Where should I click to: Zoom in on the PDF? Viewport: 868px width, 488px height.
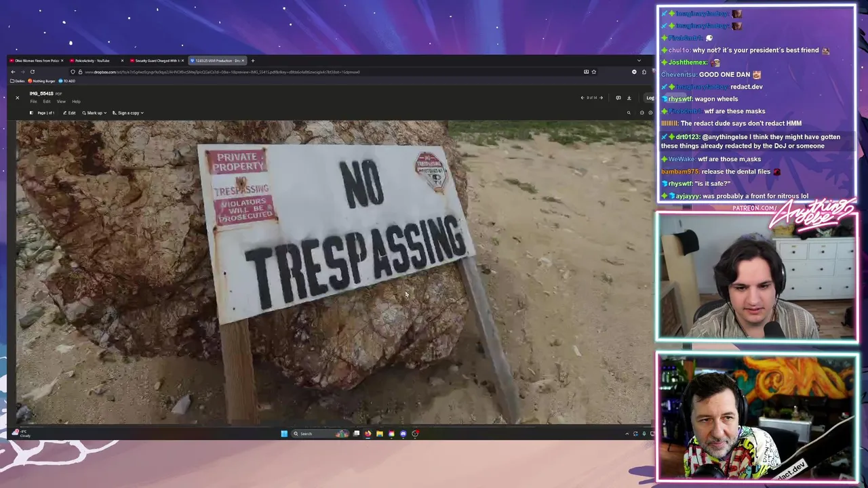tap(650, 113)
